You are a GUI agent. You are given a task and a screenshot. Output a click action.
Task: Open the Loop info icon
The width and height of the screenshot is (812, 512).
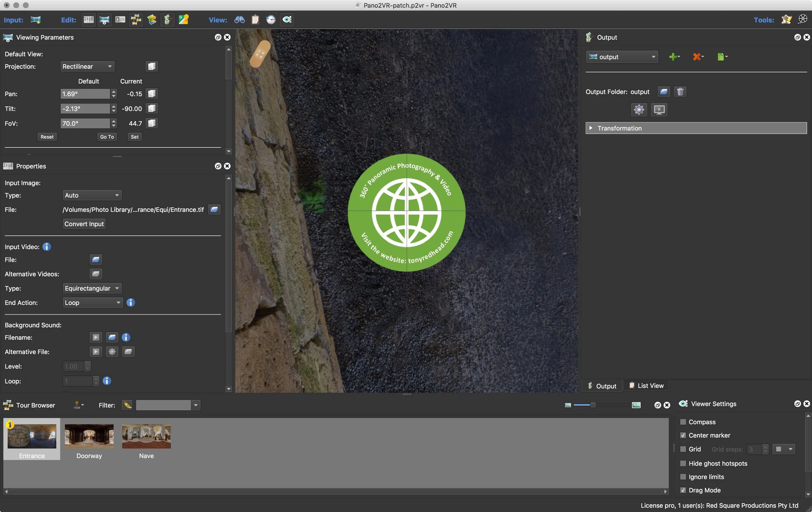click(107, 381)
